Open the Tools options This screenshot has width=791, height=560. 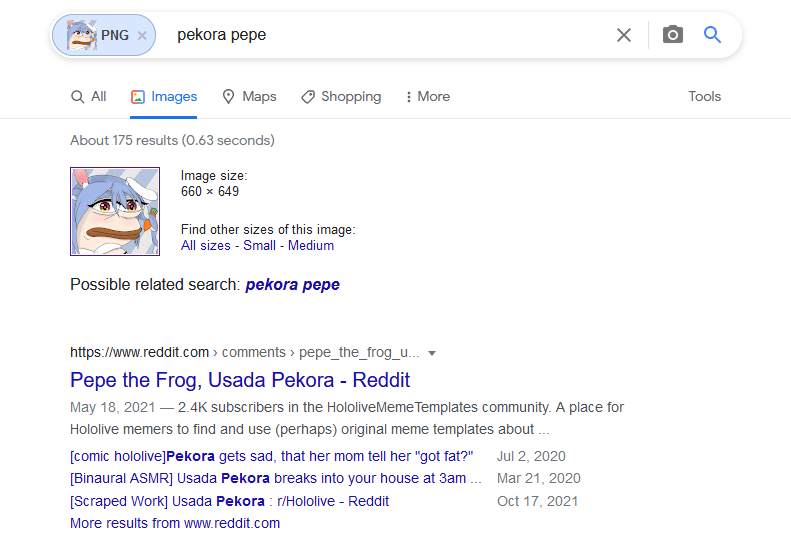point(704,97)
